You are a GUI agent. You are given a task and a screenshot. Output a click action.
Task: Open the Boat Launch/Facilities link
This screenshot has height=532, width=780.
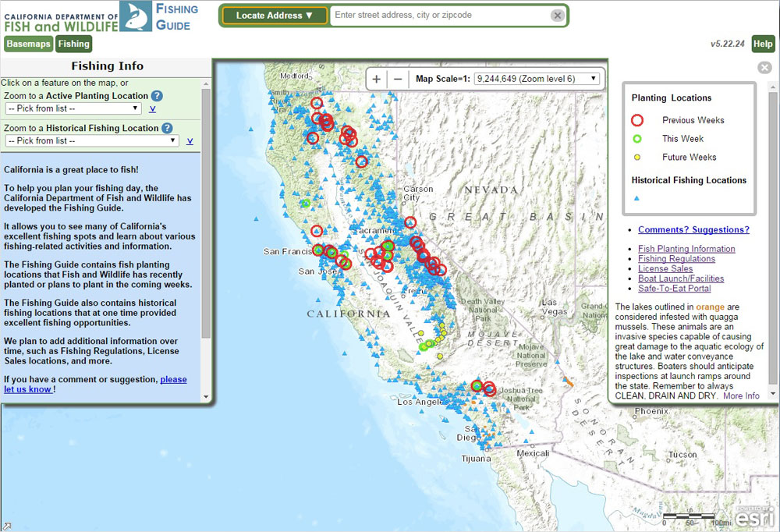681,278
